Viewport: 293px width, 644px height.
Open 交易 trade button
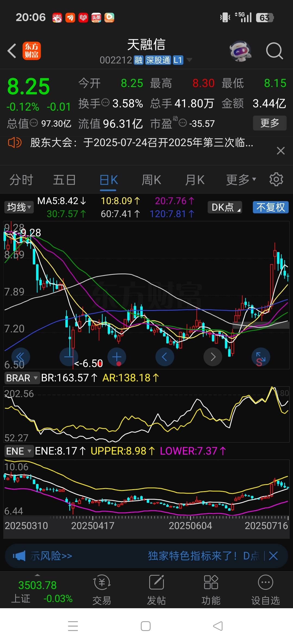pos(102,590)
